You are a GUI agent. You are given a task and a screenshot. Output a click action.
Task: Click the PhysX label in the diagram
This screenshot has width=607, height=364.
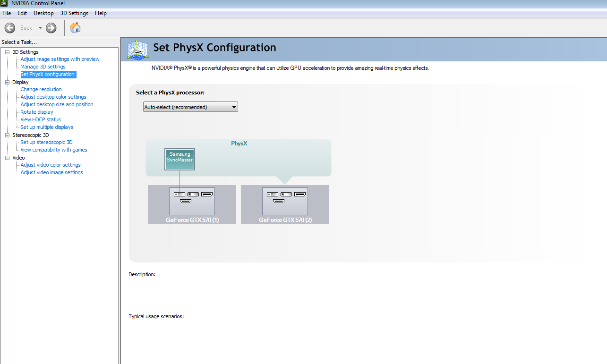239,143
